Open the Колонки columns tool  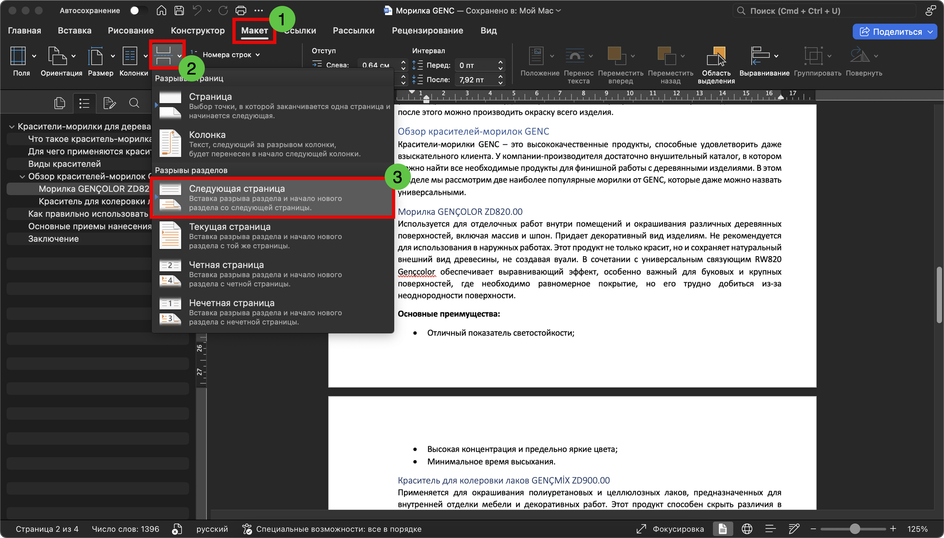[133, 61]
